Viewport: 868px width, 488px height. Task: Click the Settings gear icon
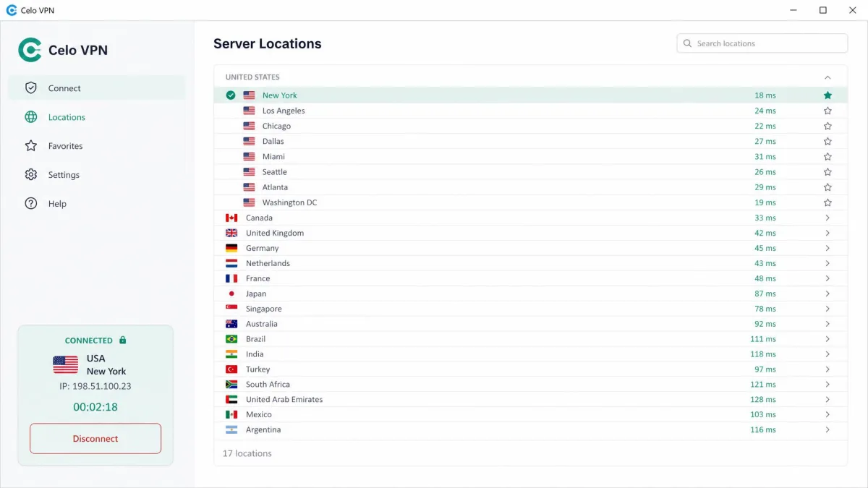[x=30, y=175]
